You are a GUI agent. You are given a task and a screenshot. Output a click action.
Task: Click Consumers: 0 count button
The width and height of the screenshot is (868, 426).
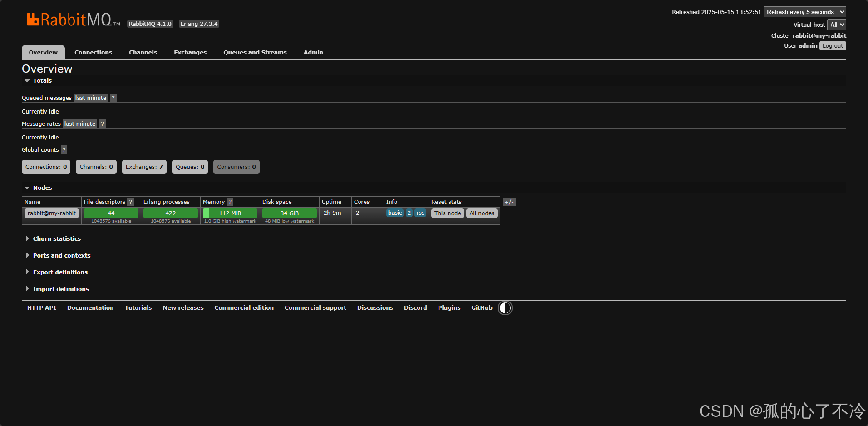(237, 167)
